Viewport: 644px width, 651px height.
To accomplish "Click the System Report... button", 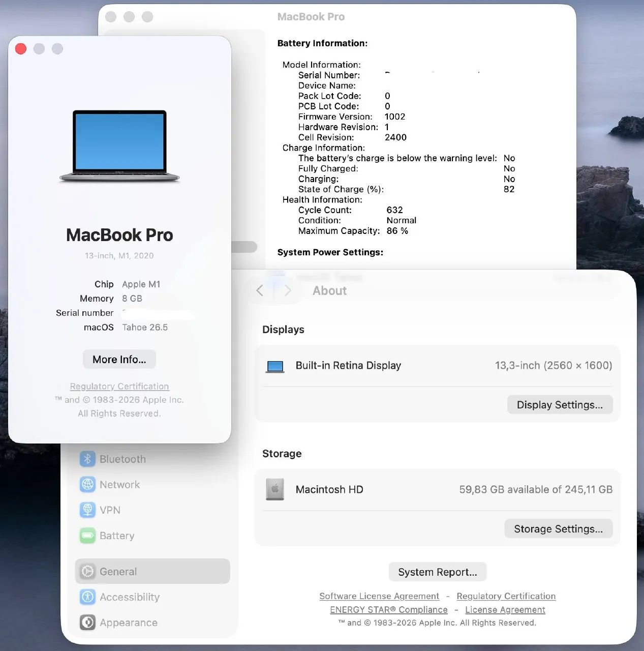I will 438,572.
